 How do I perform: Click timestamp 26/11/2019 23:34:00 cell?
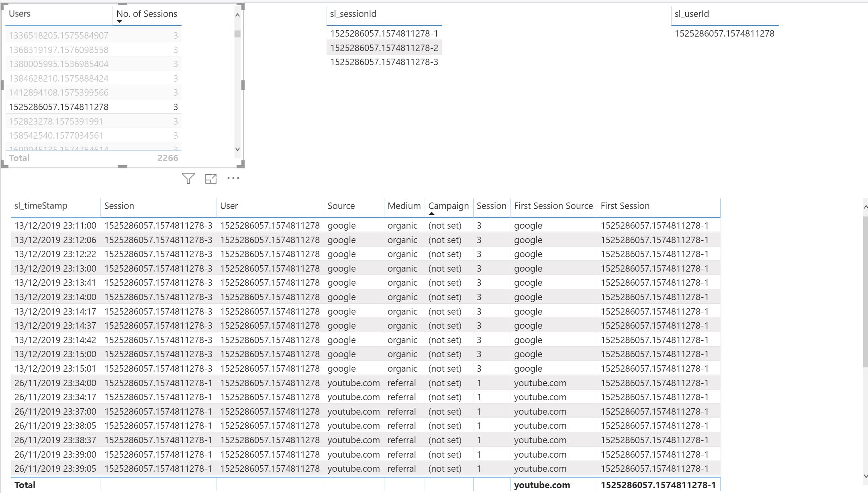[55, 383]
